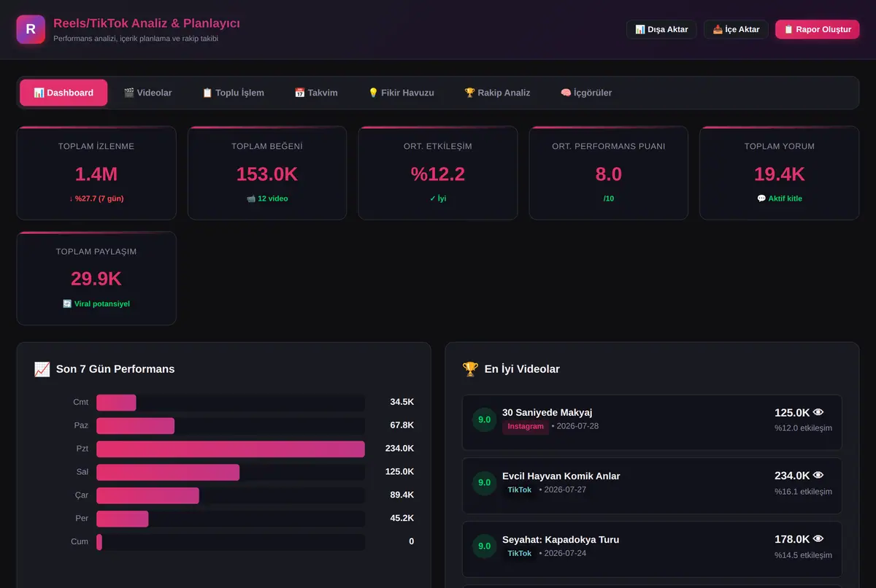Open the İçgörüler tab

coord(586,93)
